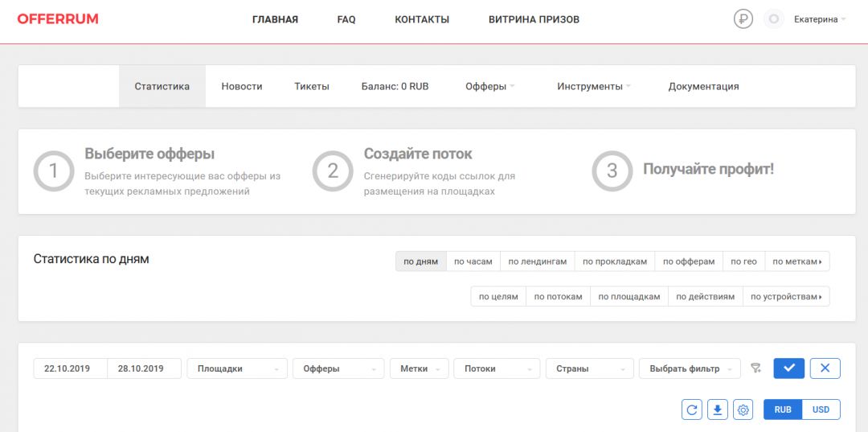This screenshot has height=432, width=868.
Task: Open the Площадки filter dropdown
Action: tap(237, 368)
